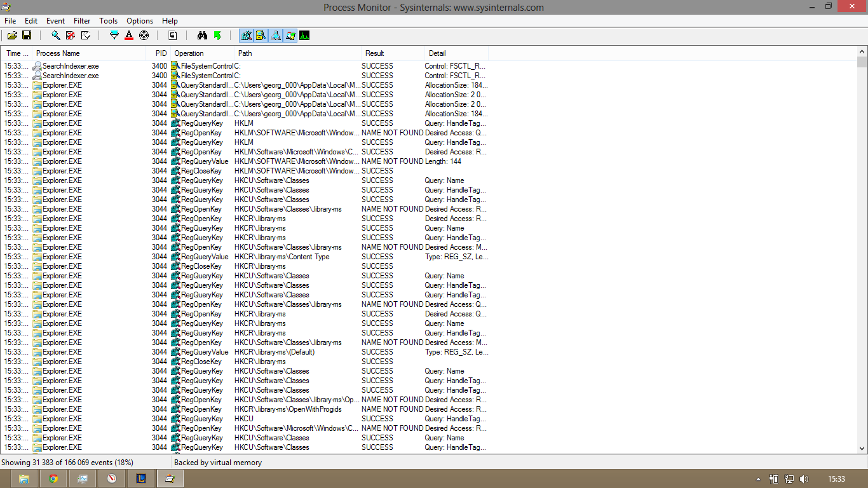Click the green Jump To Object arrow
868x488 pixels.
click(217, 36)
